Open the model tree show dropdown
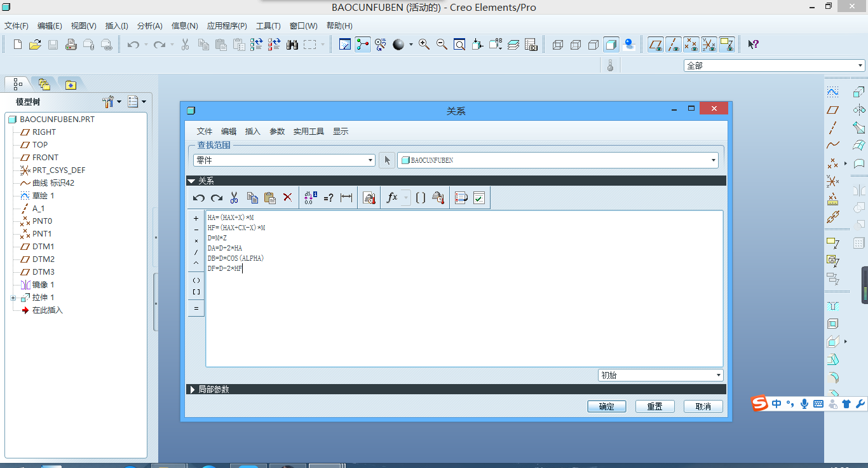Viewport: 868px width, 468px height. tap(137, 102)
